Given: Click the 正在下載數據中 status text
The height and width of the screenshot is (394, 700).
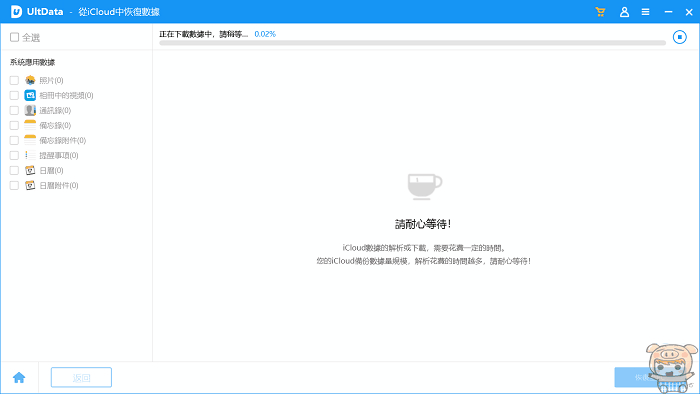Looking at the screenshot, I should click(204, 34).
